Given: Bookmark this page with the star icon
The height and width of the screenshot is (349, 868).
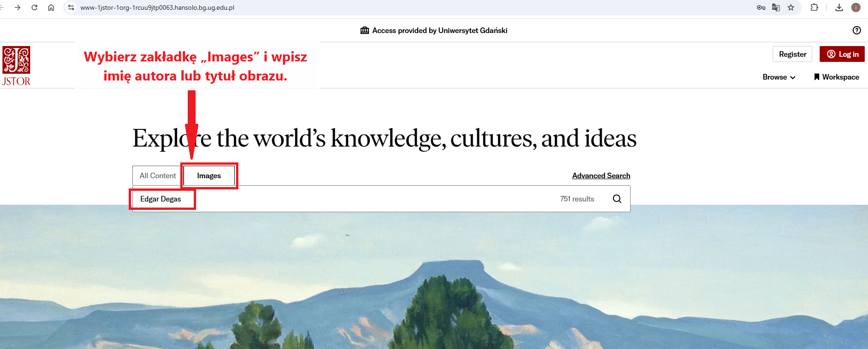Looking at the screenshot, I should pos(791,7).
